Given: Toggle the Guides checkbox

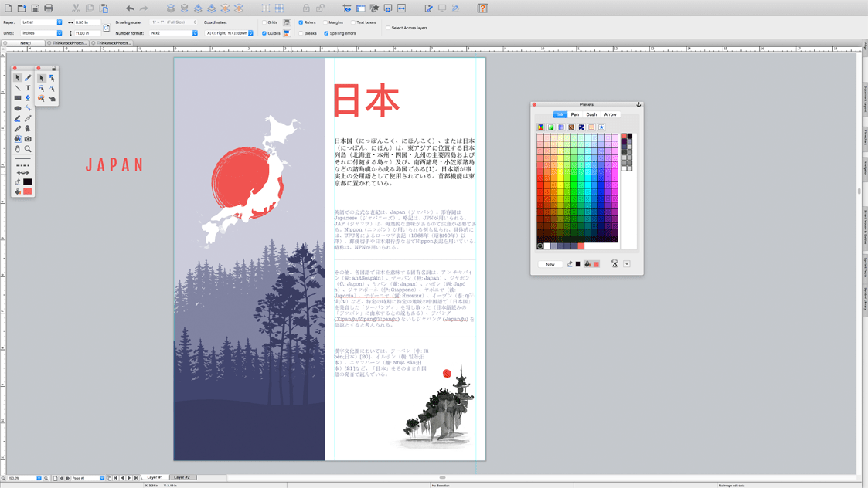Looking at the screenshot, I should [x=264, y=33].
